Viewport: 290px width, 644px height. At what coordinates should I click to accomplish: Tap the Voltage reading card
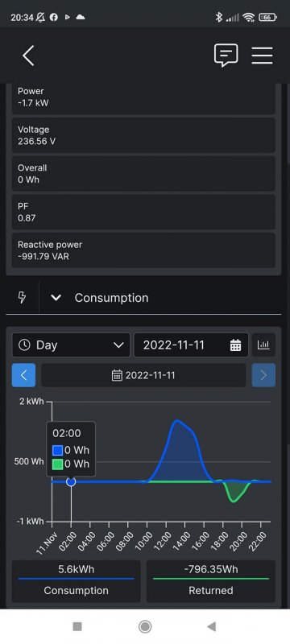pyautogui.click(x=143, y=135)
